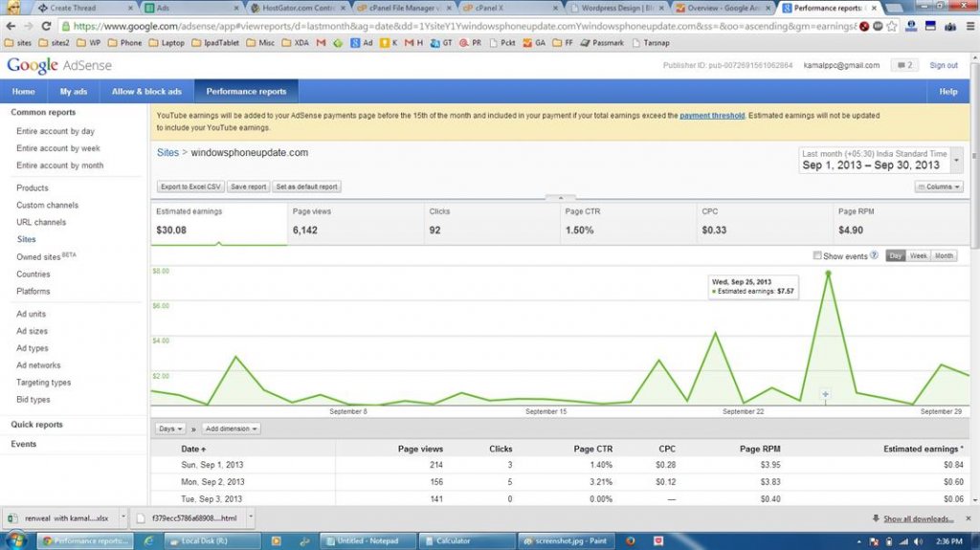Click the notifications speech bubble icon
This screenshot has height=550, width=980.
tap(903, 65)
